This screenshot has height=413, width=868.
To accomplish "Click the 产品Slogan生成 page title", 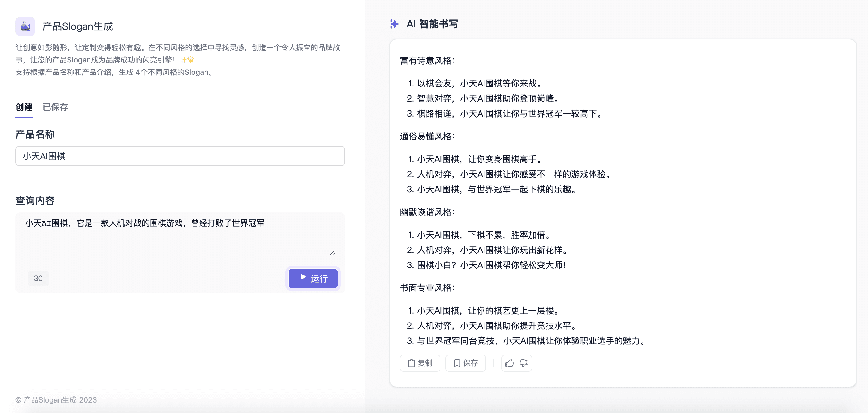I will [78, 26].
